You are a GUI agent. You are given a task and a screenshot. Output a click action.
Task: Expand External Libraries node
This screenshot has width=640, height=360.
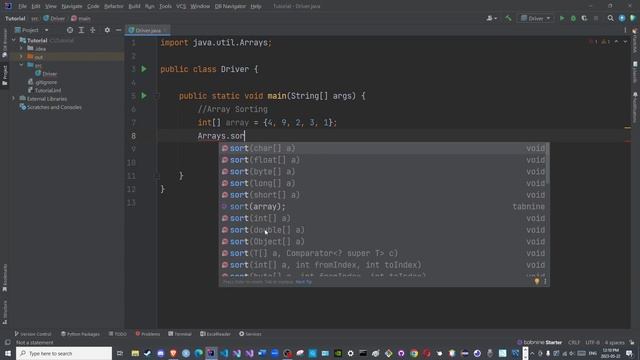(14, 99)
